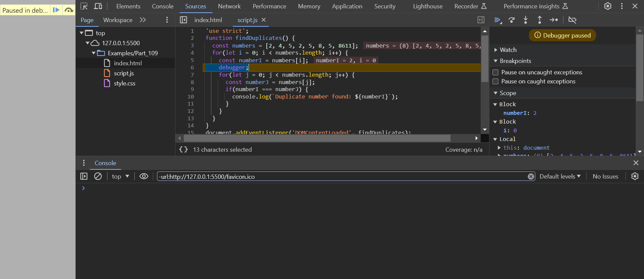Step out of current function

pyautogui.click(x=539, y=20)
